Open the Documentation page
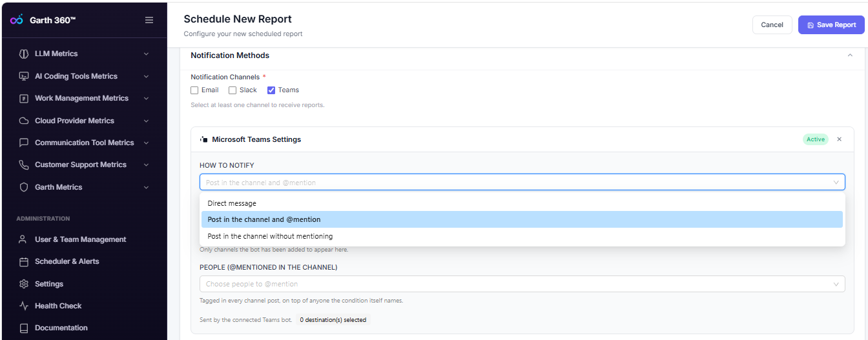The height and width of the screenshot is (340, 868). (61, 328)
